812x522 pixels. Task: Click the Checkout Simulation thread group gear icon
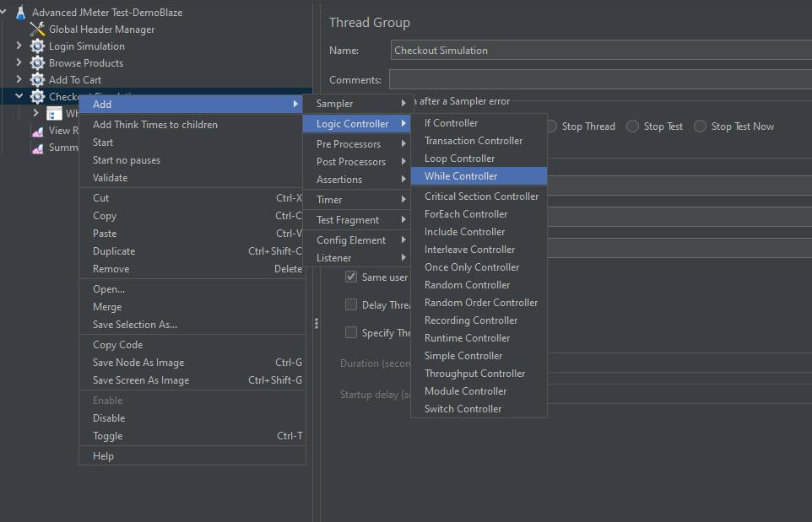[37, 96]
